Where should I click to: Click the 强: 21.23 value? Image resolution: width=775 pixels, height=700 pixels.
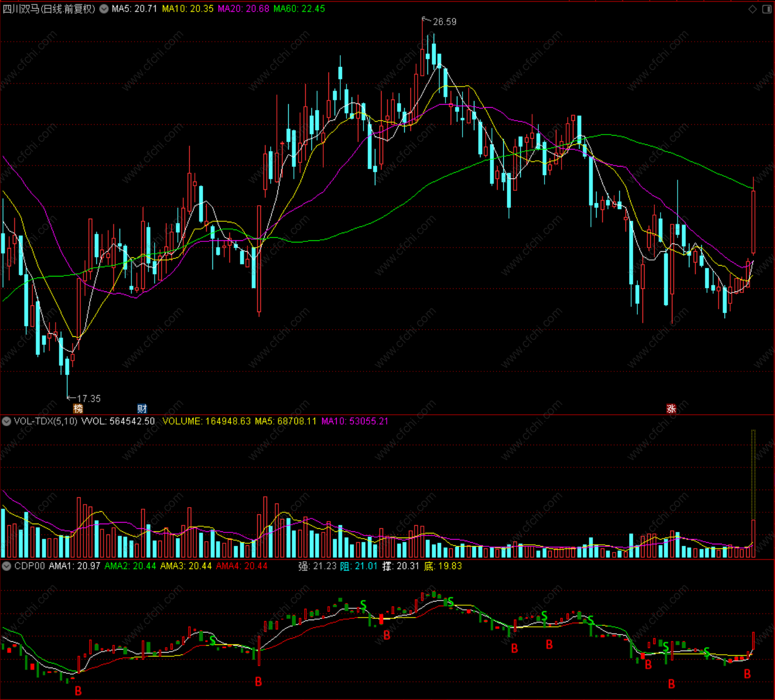coord(317,566)
